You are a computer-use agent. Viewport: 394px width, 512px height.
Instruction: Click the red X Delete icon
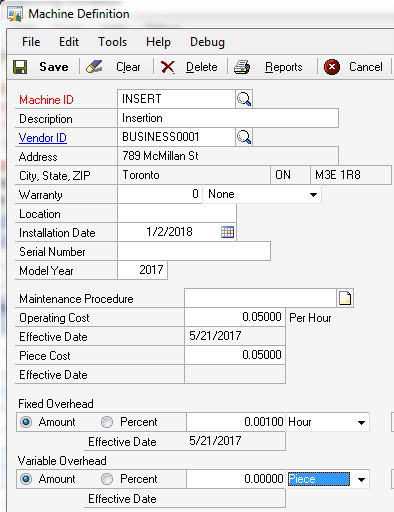click(x=167, y=67)
